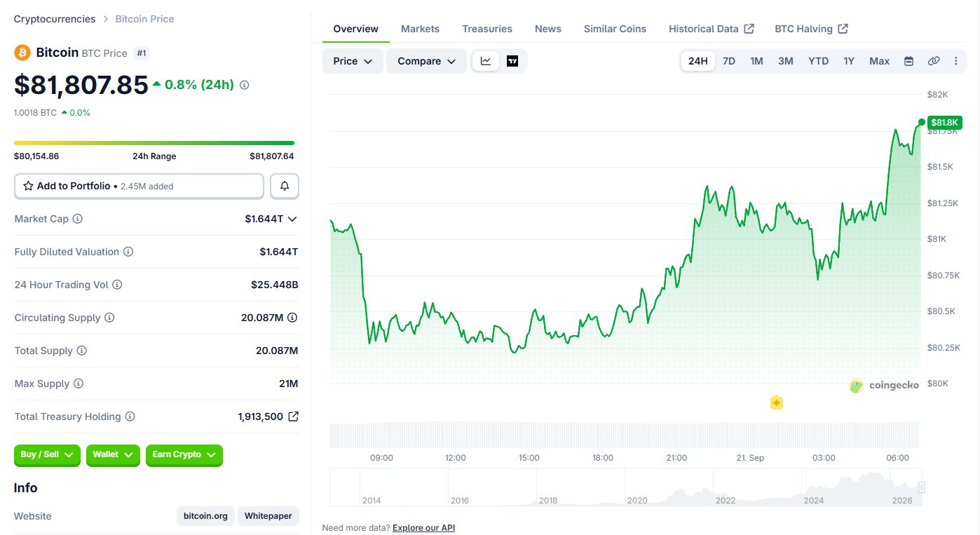
Task: Open the Compare dropdown
Action: tap(426, 61)
